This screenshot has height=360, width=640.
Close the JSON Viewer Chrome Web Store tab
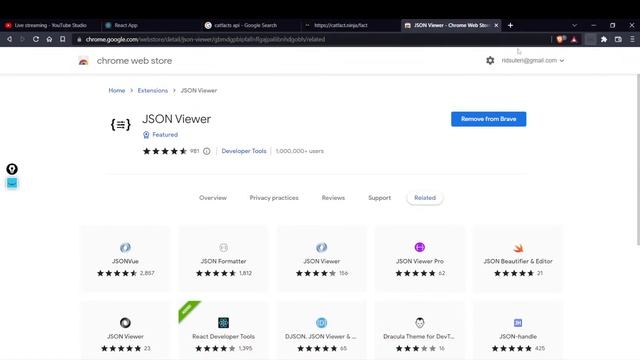pos(496,25)
